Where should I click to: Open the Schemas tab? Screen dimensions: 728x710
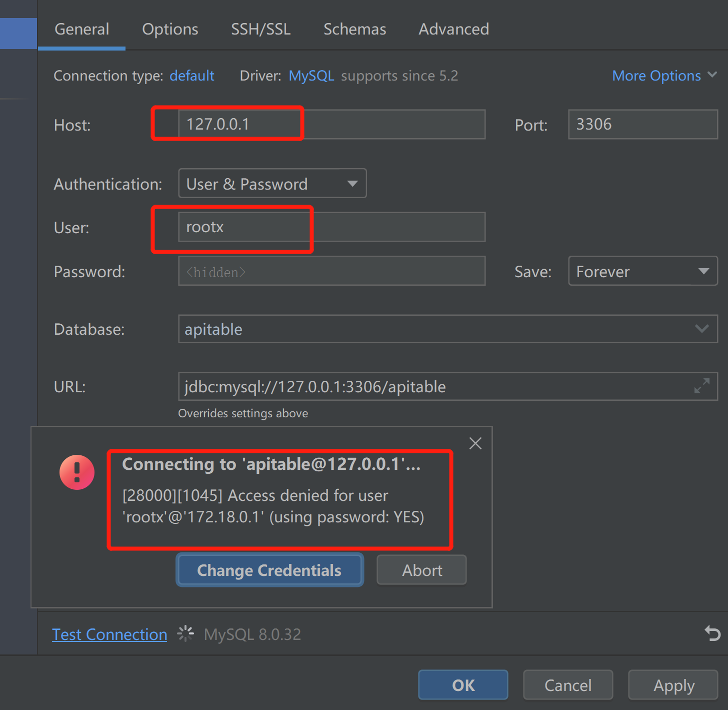[x=354, y=29]
